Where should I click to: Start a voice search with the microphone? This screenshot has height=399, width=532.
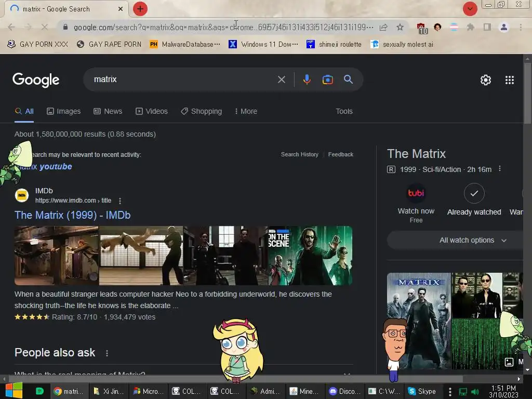(x=307, y=79)
